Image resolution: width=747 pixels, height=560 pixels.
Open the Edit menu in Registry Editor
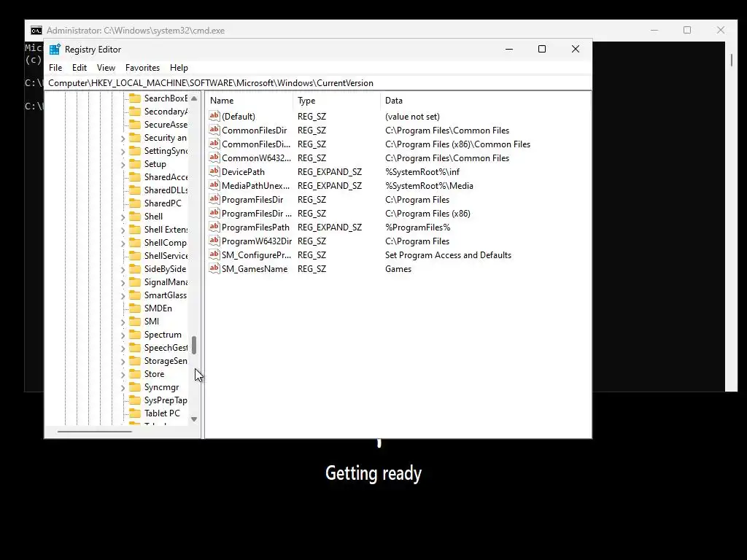tap(79, 68)
